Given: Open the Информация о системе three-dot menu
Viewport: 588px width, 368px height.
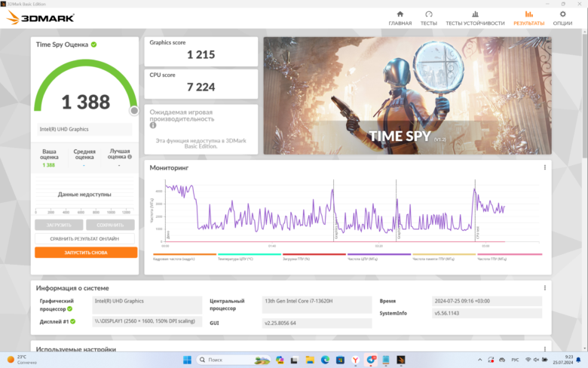Looking at the screenshot, I should tap(545, 288).
